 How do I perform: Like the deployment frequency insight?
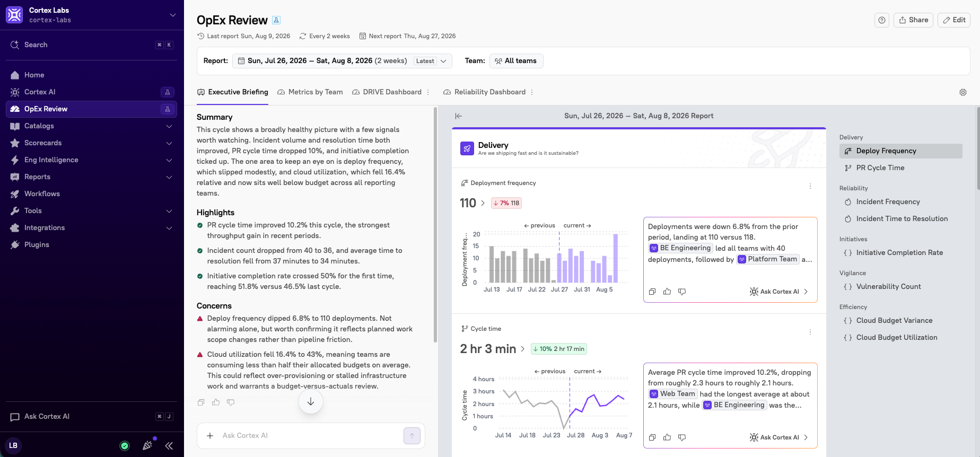[x=667, y=292]
